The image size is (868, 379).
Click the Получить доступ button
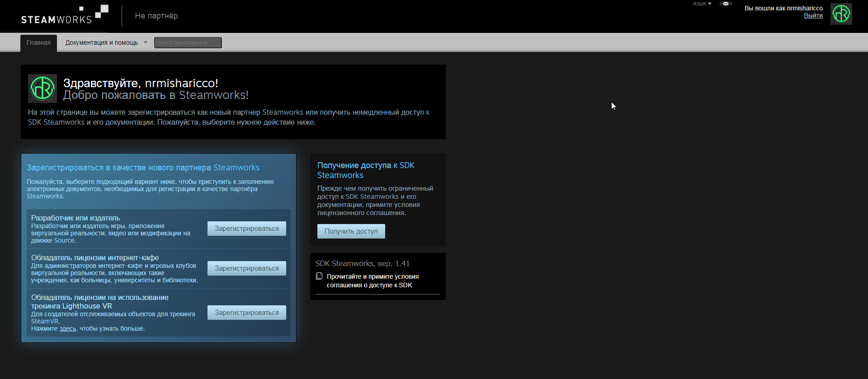click(351, 231)
